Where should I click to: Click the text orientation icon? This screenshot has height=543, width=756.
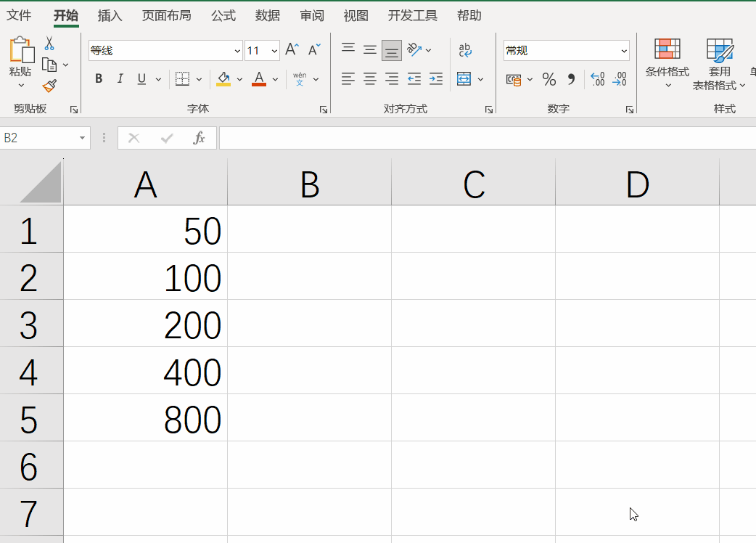414,49
